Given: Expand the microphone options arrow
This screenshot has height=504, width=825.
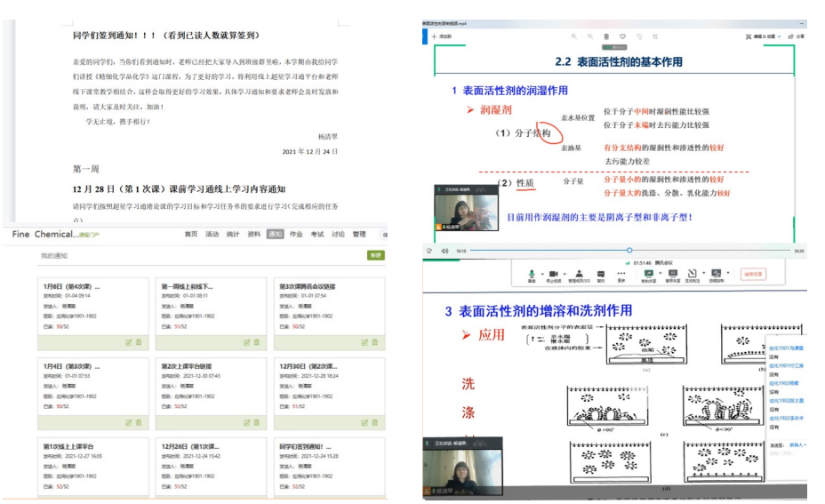Looking at the screenshot, I should click(x=542, y=274).
